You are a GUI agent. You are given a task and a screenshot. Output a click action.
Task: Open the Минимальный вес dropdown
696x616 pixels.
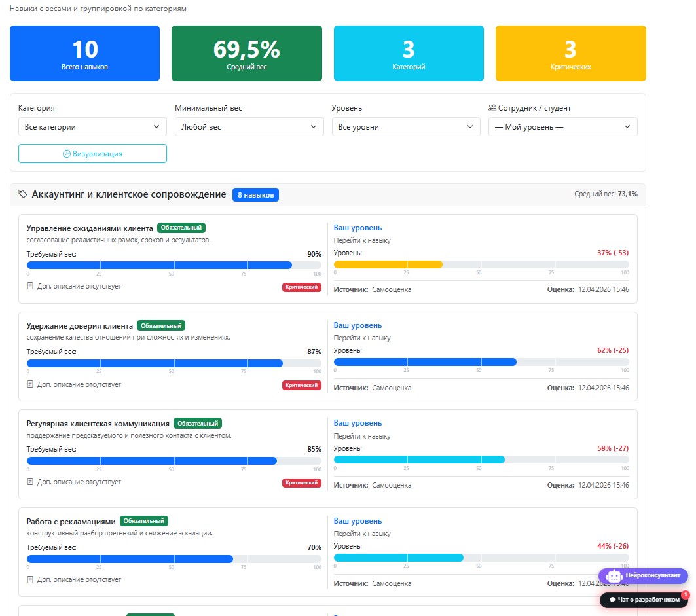pos(249,127)
